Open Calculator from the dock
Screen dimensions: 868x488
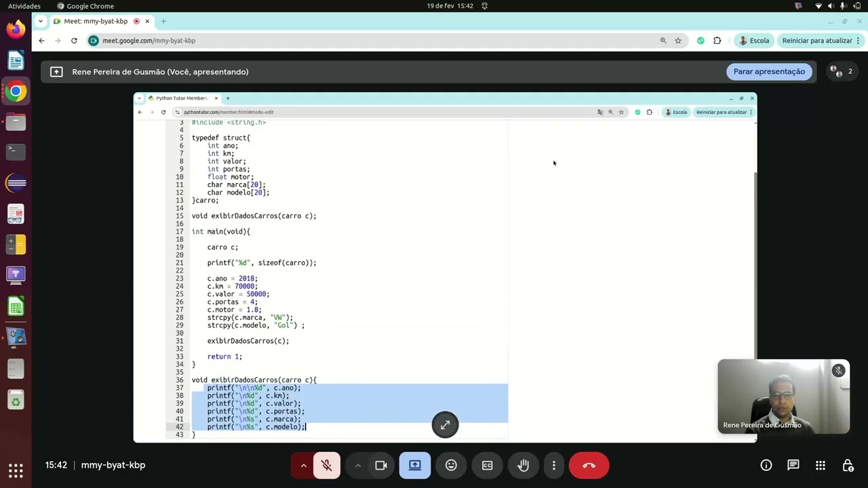(16, 244)
